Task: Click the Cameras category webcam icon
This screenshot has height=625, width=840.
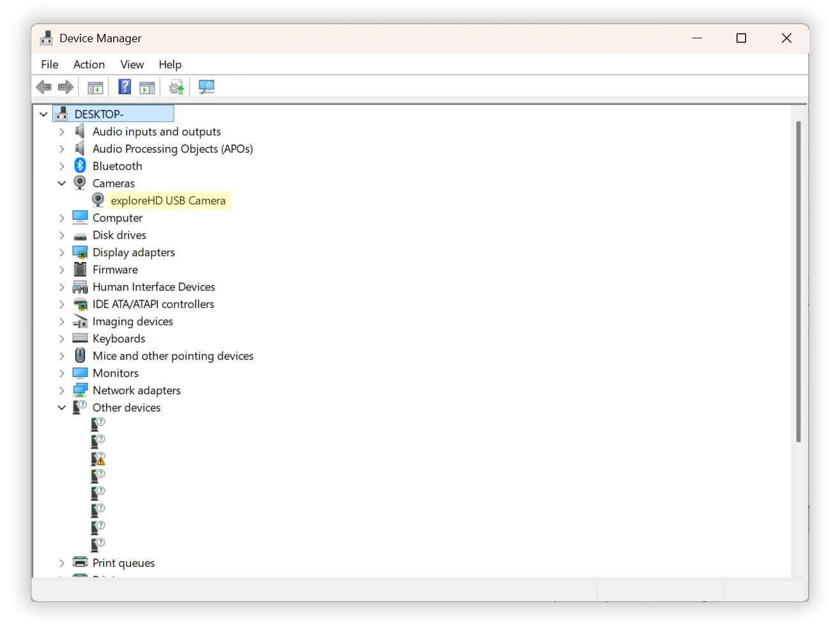Action: click(x=80, y=183)
